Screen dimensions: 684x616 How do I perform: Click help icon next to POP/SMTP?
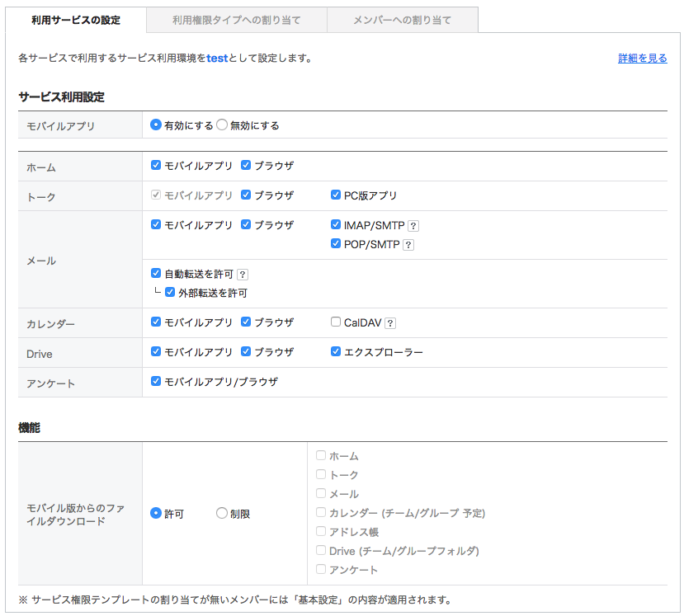(x=408, y=245)
